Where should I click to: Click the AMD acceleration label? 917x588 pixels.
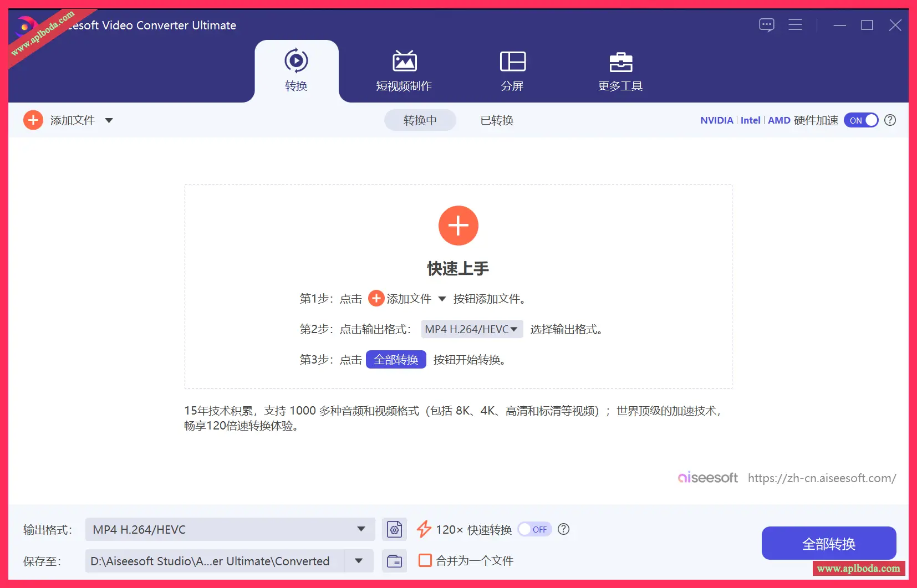click(x=779, y=120)
